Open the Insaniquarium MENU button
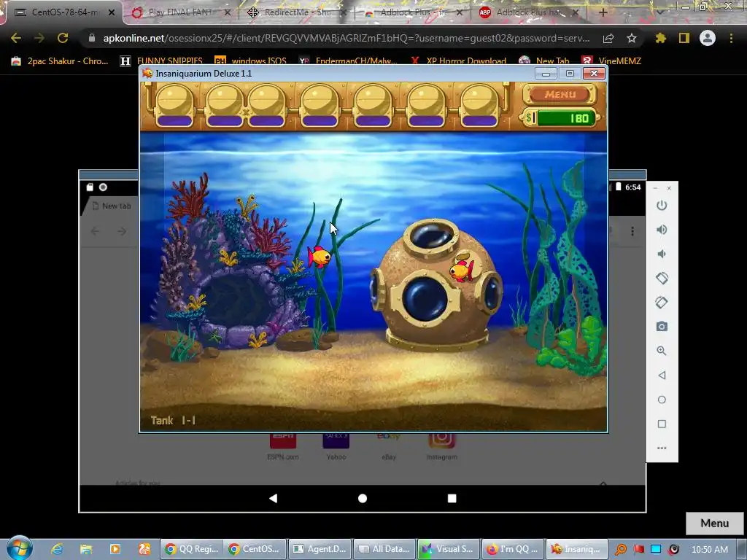Image resolution: width=747 pixels, height=560 pixels. (560, 94)
